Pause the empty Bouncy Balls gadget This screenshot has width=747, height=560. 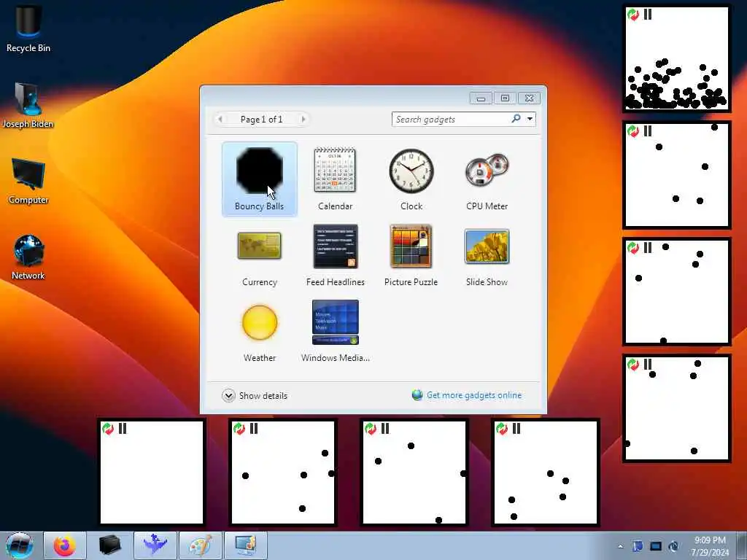[x=123, y=429]
